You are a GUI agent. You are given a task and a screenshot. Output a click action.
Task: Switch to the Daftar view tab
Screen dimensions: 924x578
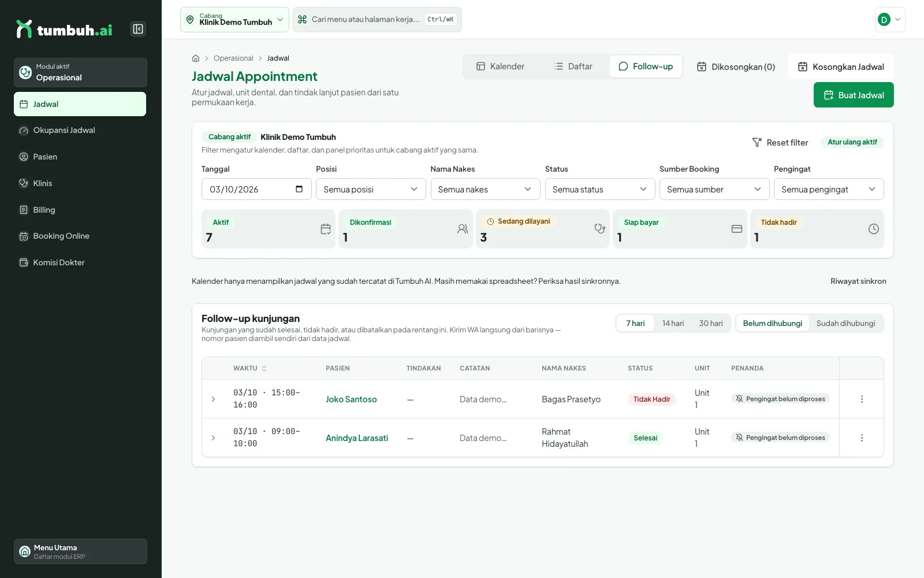pos(573,66)
